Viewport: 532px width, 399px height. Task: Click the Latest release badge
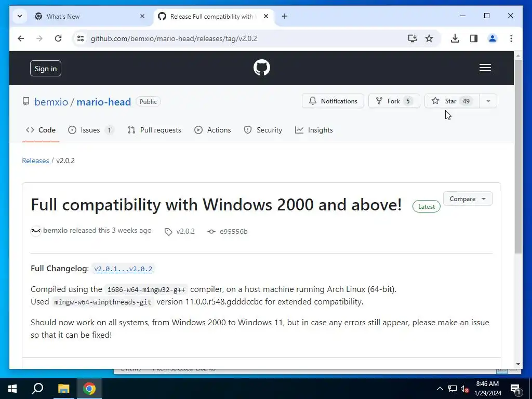426,207
